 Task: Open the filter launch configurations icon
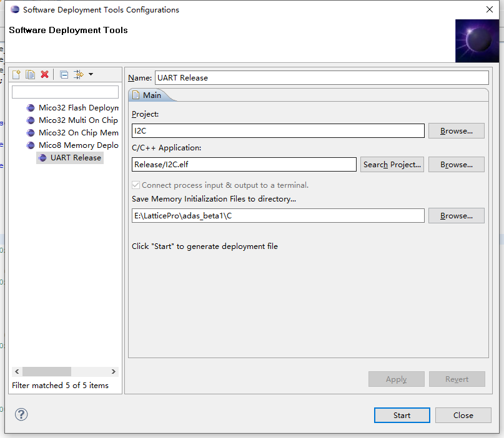pos(79,74)
